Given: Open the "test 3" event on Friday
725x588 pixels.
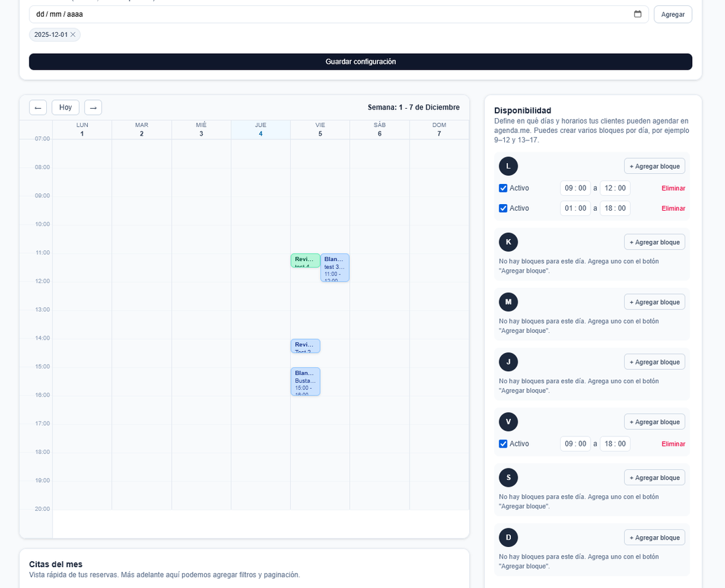Looking at the screenshot, I should [334, 267].
